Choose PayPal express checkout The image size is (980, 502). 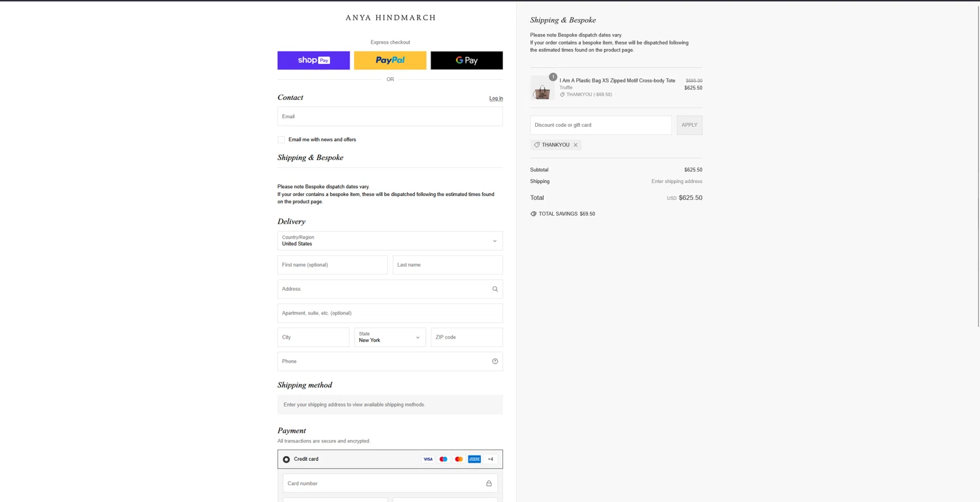pos(390,60)
